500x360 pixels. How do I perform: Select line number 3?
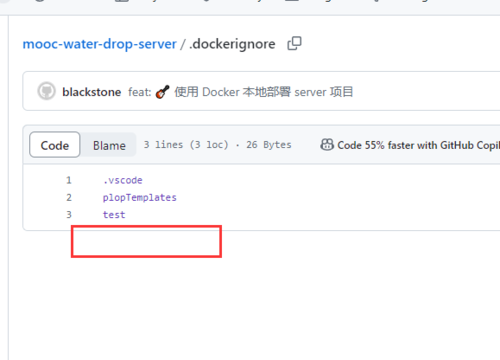pos(69,215)
